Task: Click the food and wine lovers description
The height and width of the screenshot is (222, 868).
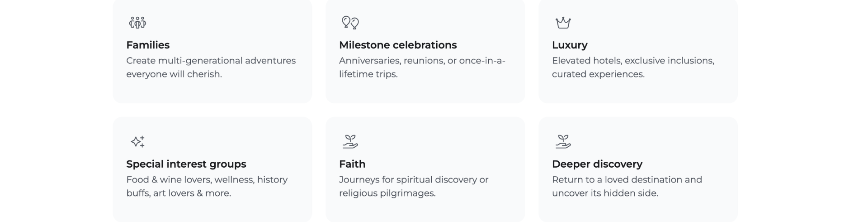Action: 207,186
